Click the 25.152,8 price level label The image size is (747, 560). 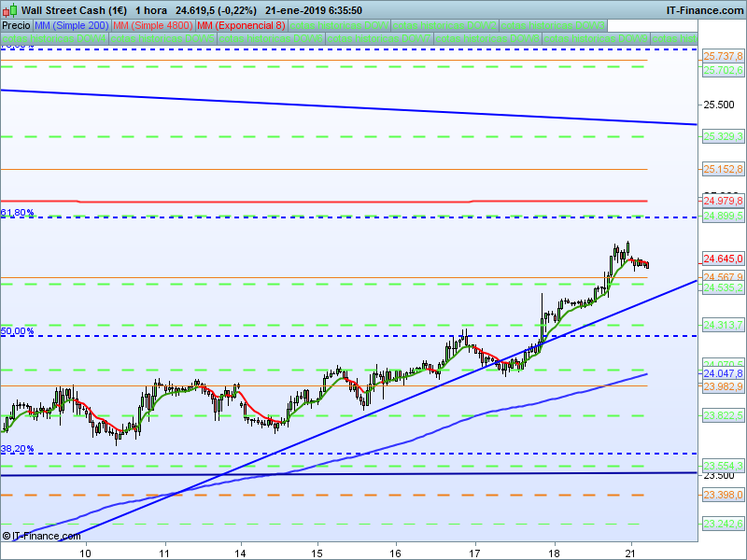coord(723,169)
